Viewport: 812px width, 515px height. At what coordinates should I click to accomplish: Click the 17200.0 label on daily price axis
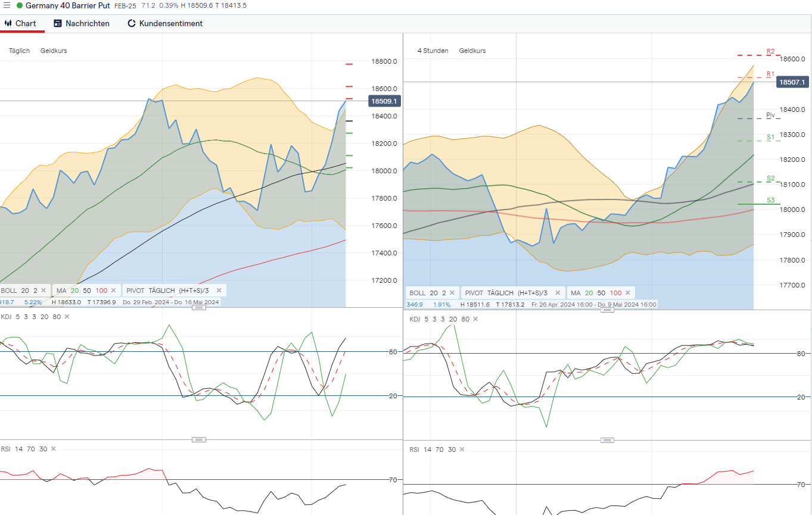[384, 280]
